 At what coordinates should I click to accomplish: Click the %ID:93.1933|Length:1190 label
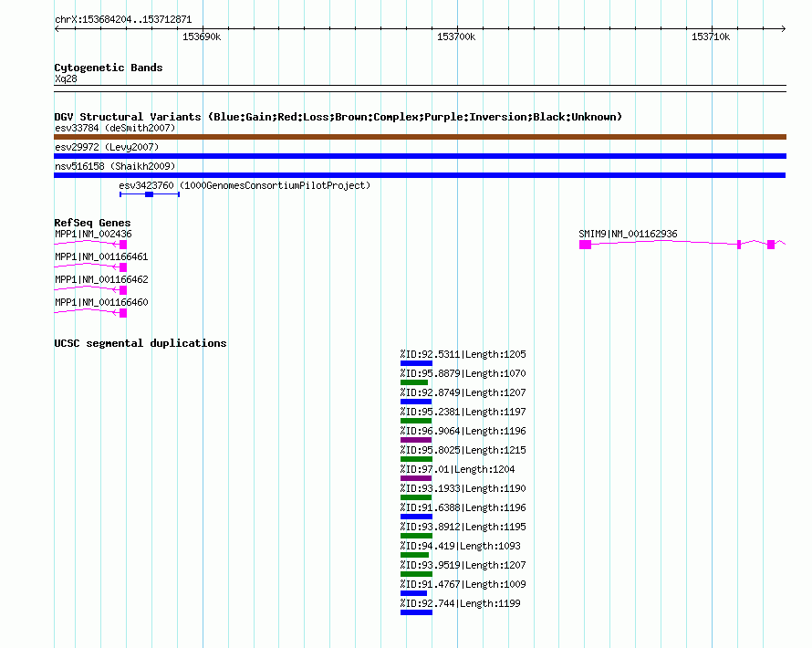[463, 488]
